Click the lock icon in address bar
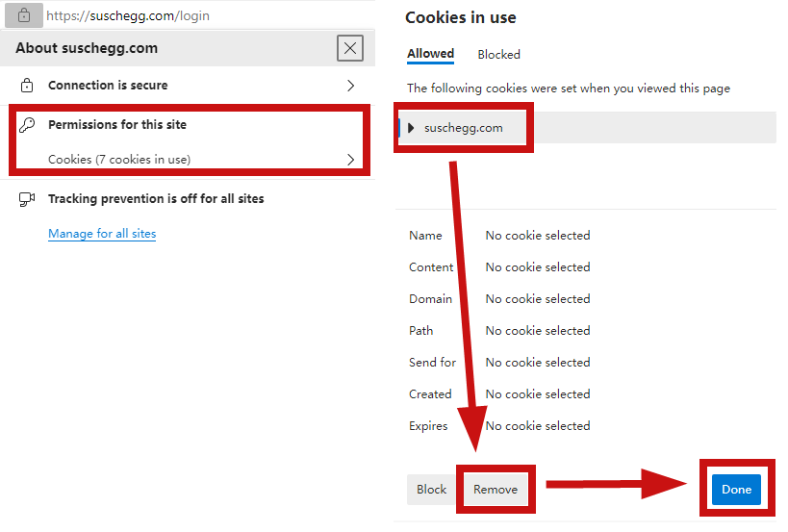The width and height of the screenshot is (788, 532). 24,15
